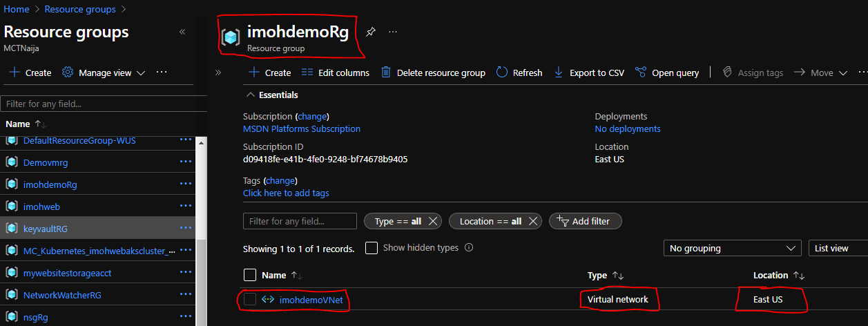The width and height of the screenshot is (868, 326).
Task: Toggle Show hidden types checkbox
Action: (372, 248)
